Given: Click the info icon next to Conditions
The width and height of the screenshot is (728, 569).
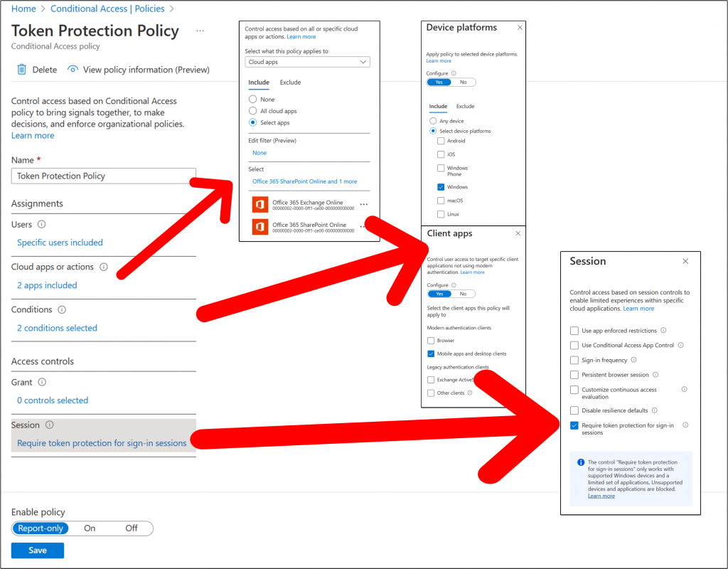Looking at the screenshot, I should (62, 310).
